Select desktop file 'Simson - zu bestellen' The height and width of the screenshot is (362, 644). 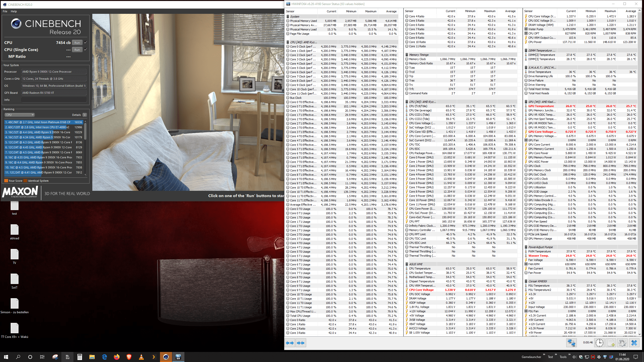click(15, 306)
